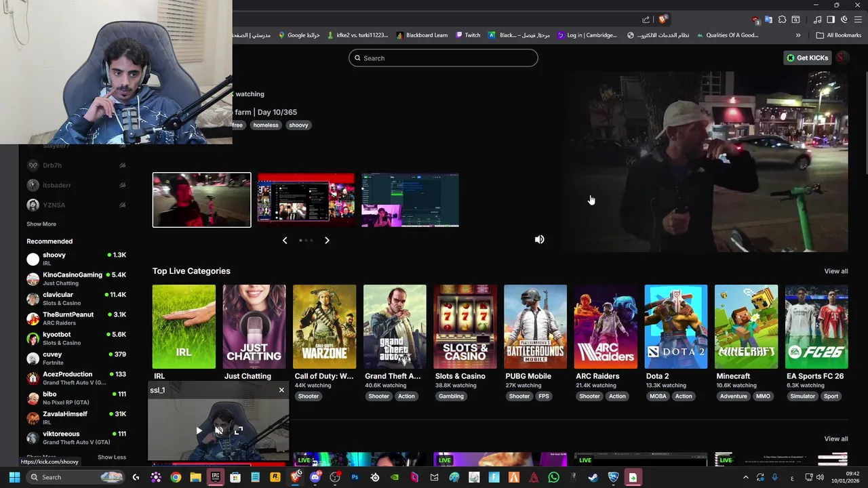Open Photoshop from the taskbar

[x=355, y=477]
